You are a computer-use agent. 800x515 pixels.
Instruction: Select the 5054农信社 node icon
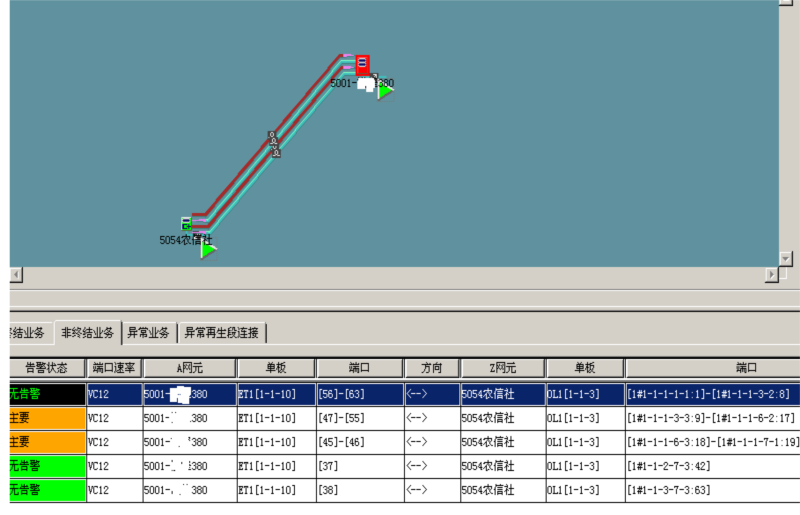(x=187, y=223)
